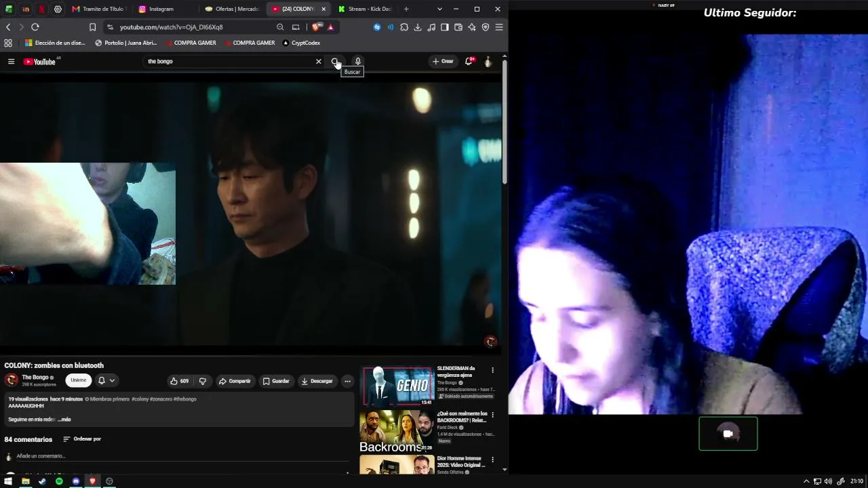Screen dimensions: 868x488
Task: Open options menu for the SLENDERMAN video
Action: pos(492,370)
